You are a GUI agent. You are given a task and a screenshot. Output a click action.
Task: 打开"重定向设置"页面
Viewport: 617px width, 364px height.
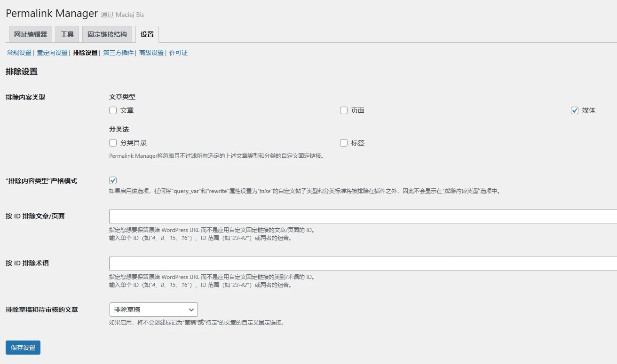pyautogui.click(x=52, y=53)
